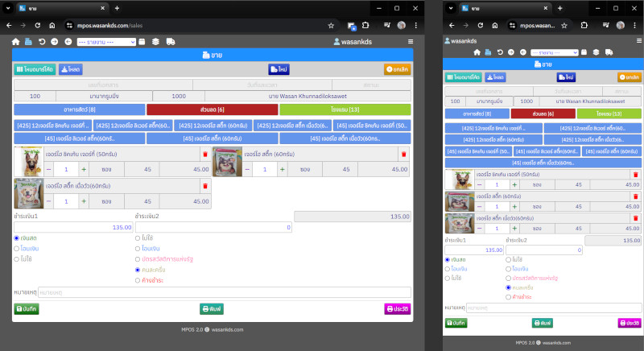Switch to โรงแรม [13] category in left window
644x351 pixels.
click(345, 109)
